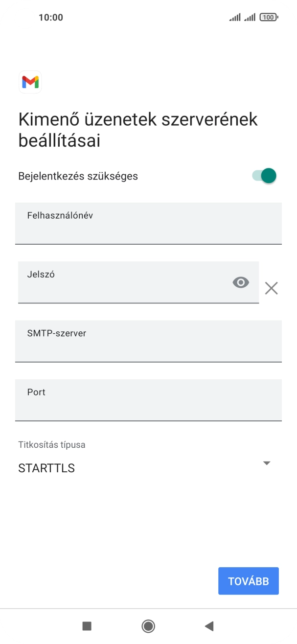Tap the battery indicator showing 100
The image size is (297, 644).
point(269,16)
